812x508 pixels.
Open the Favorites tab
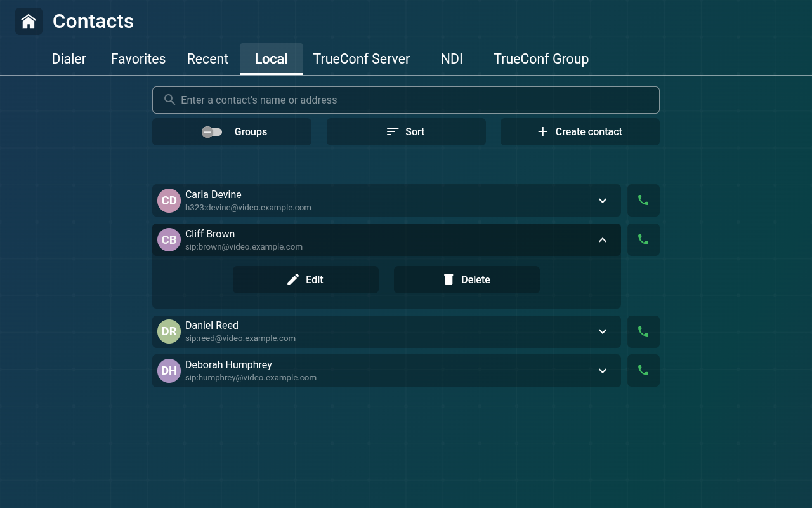pyautogui.click(x=138, y=58)
